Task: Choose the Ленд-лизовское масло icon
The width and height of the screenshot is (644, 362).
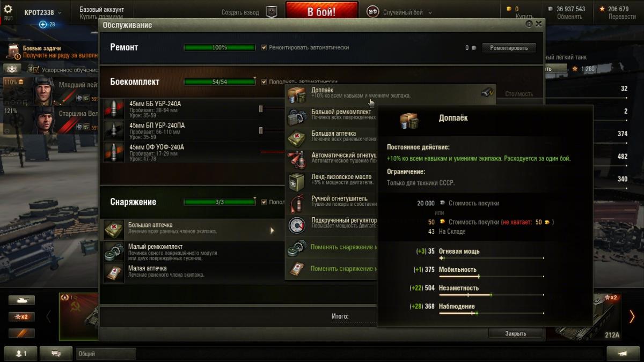Action: pyautogui.click(x=297, y=181)
